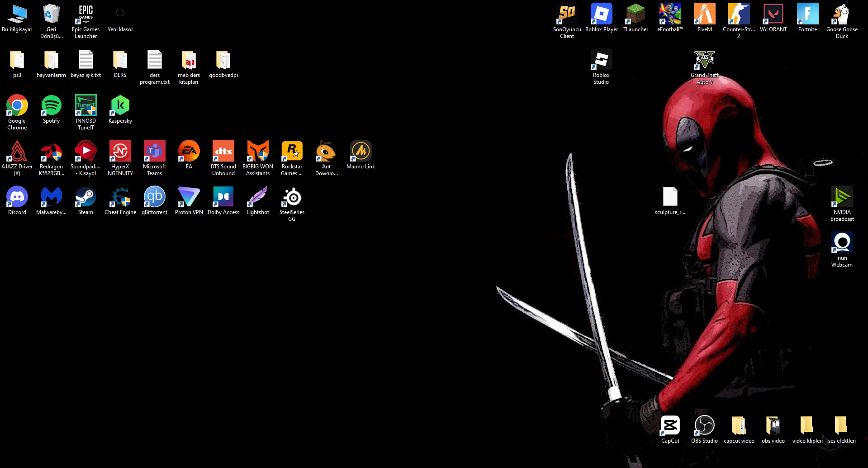Screen dimensions: 868x468
Task: Open the DERS folder
Action: click(120, 60)
